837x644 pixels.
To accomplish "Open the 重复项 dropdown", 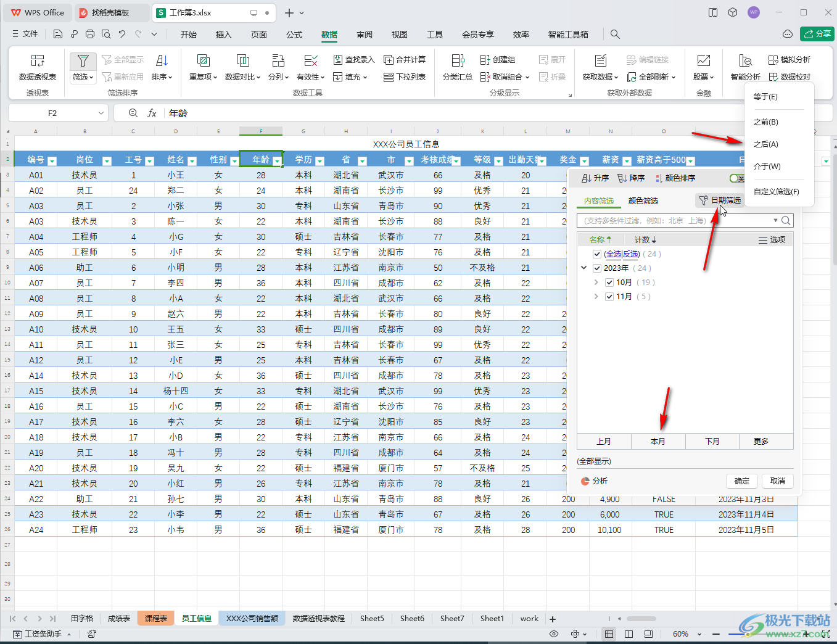I will click(x=203, y=77).
